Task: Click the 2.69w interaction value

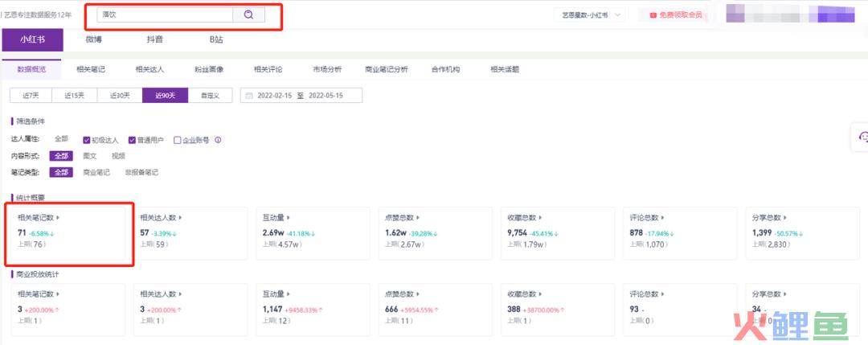Action: tap(273, 233)
